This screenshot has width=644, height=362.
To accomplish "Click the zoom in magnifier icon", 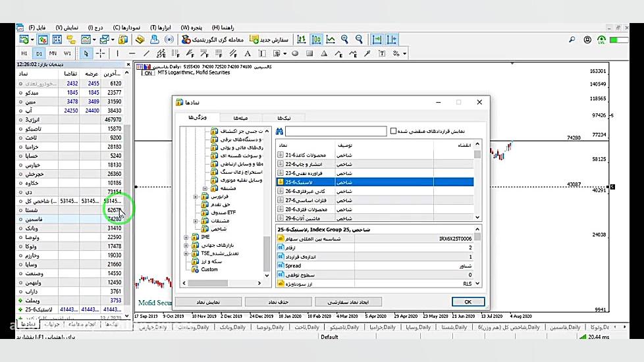I will 344,39.
